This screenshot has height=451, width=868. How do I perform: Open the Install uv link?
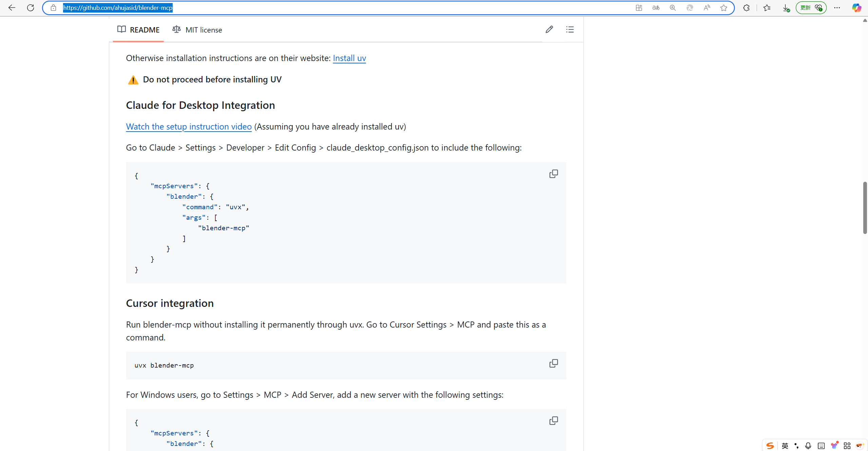pyautogui.click(x=349, y=58)
